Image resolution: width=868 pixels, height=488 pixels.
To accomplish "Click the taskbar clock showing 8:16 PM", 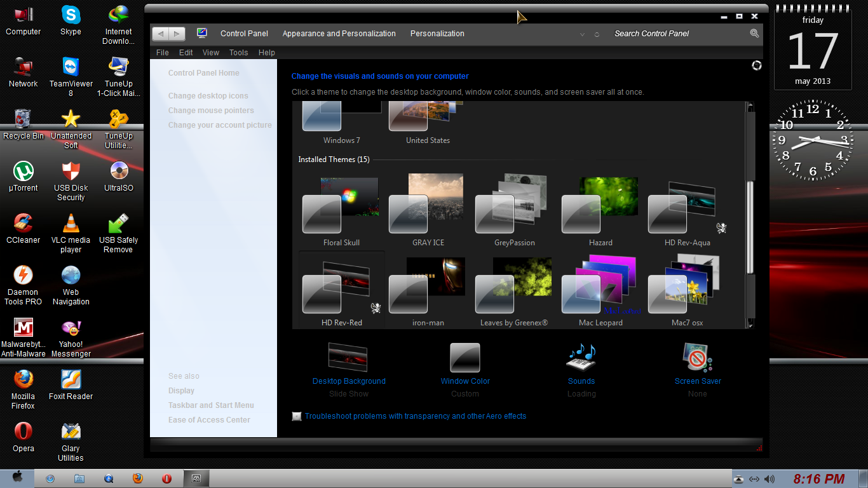I will coord(819,479).
